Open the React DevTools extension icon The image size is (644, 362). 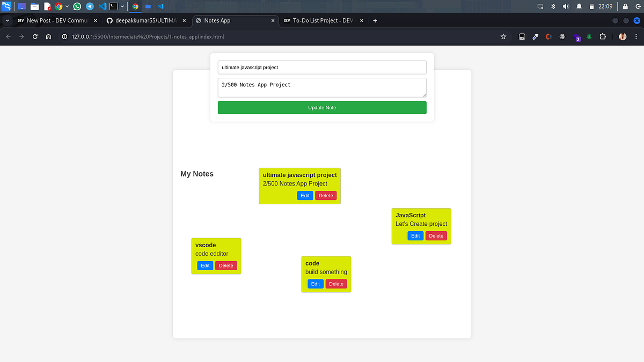(x=562, y=36)
